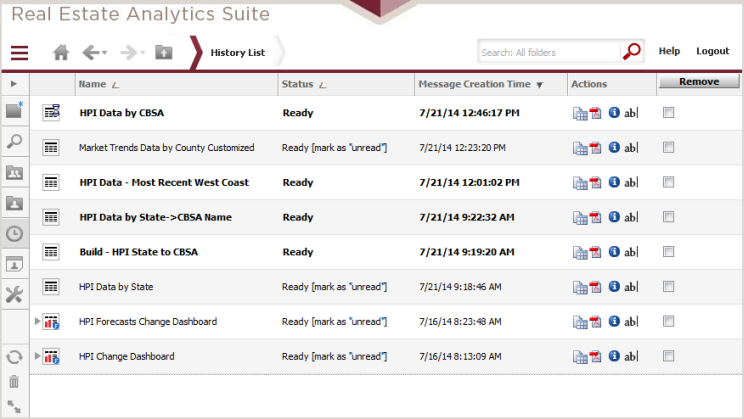The height and width of the screenshot is (419, 744).
Task: Check HPI Data - Most Recent West Coast checkbox
Action: tap(669, 182)
